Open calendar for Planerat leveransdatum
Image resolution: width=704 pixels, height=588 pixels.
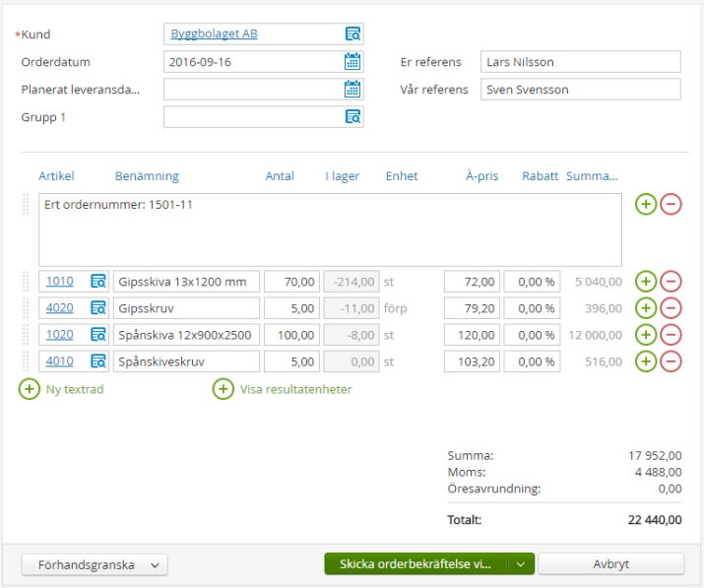pos(352,90)
